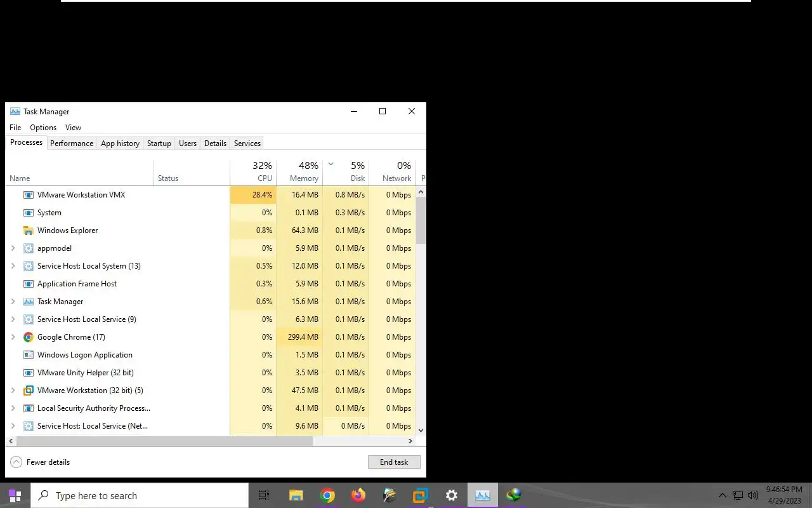Sort processes by the Memory column

(299, 172)
